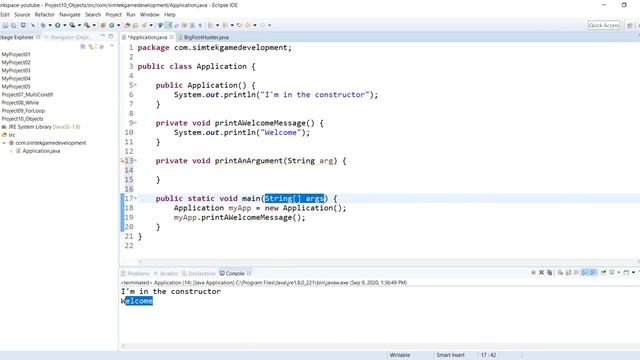Toggle Show Console on standard out change

[584, 272]
